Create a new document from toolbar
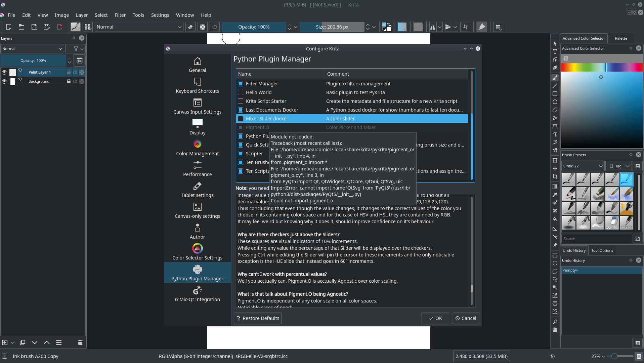The image size is (644, 363). pos(9,27)
